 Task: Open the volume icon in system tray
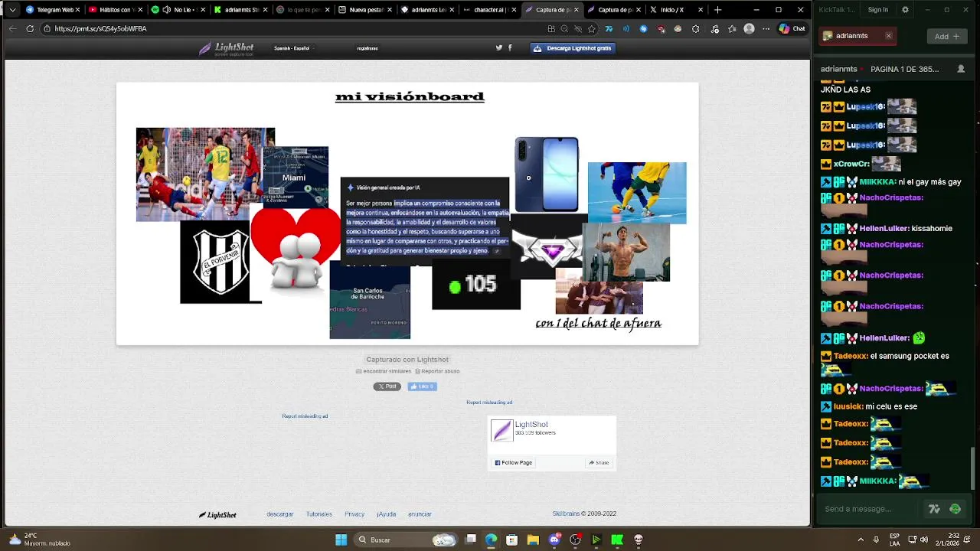click(x=924, y=540)
